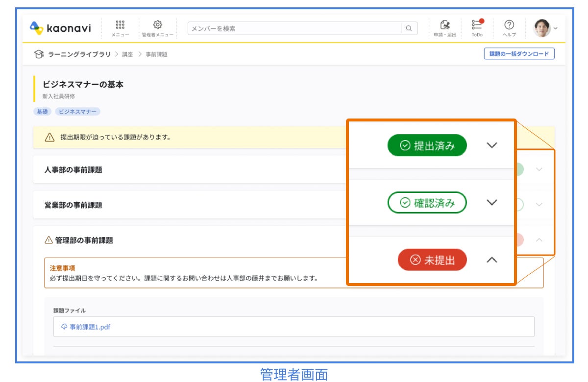Viewport: 588px width, 382px height.
Task: Click the ビジネスマナー tag
Action: click(77, 112)
